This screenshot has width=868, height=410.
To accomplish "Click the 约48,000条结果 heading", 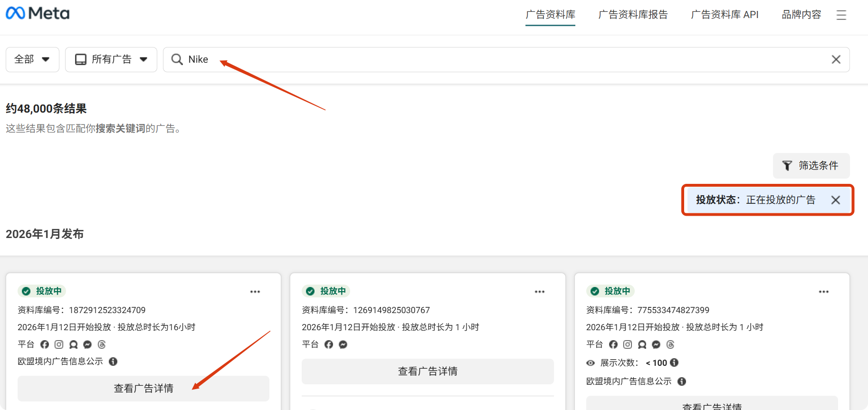I will pyautogui.click(x=46, y=109).
